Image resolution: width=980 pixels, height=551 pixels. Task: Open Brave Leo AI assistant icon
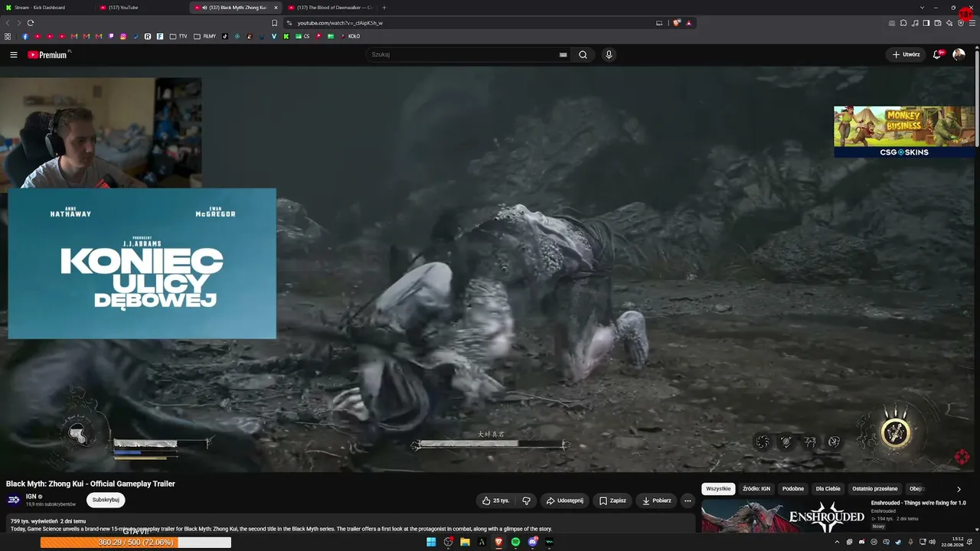(x=949, y=23)
